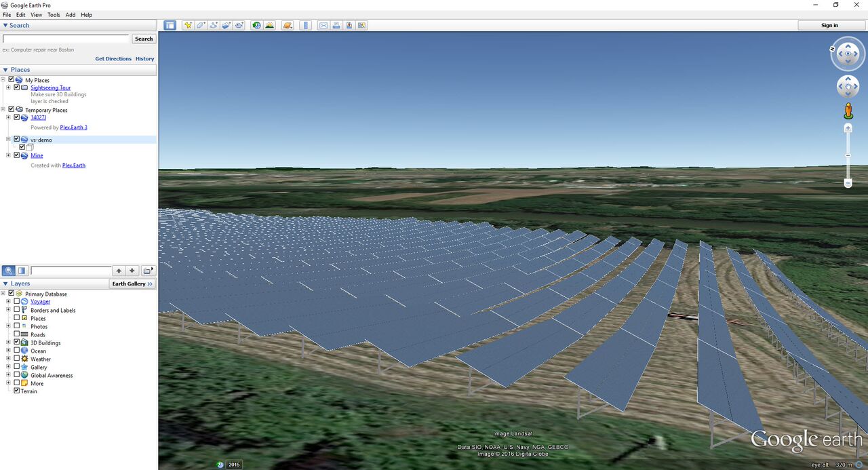
Task: Select the Add Polygon tool
Action: click(x=201, y=25)
